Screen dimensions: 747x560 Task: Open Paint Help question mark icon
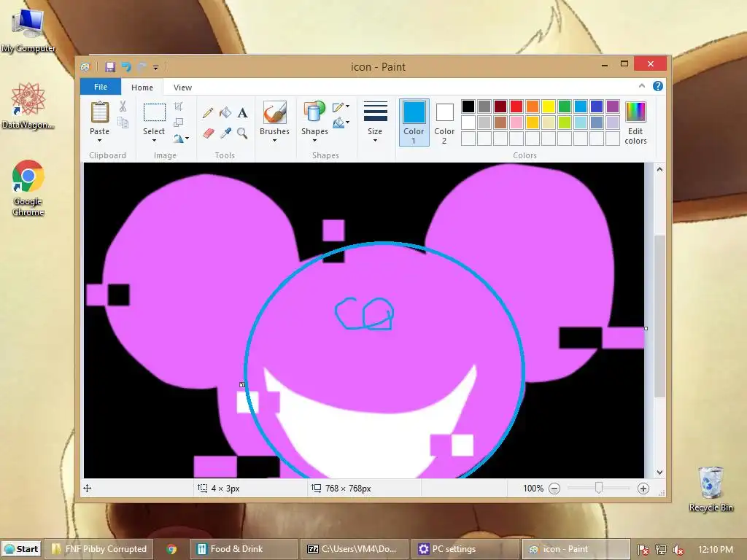pyautogui.click(x=658, y=86)
